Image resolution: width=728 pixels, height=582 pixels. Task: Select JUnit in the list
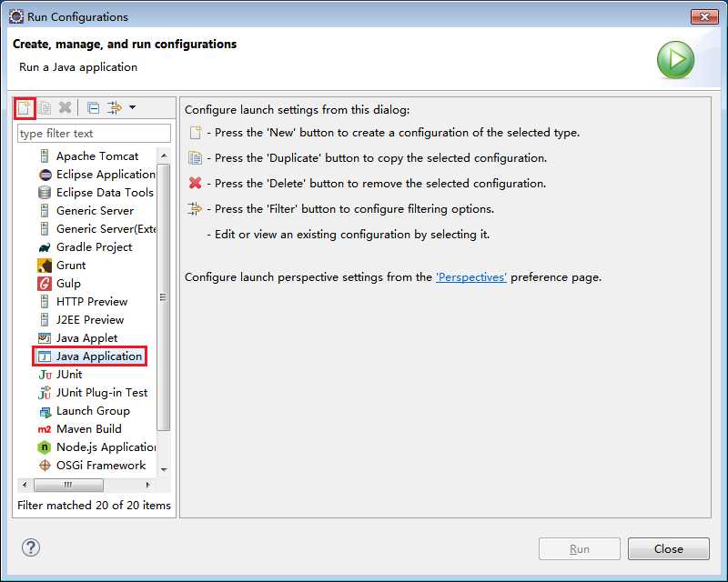click(69, 375)
